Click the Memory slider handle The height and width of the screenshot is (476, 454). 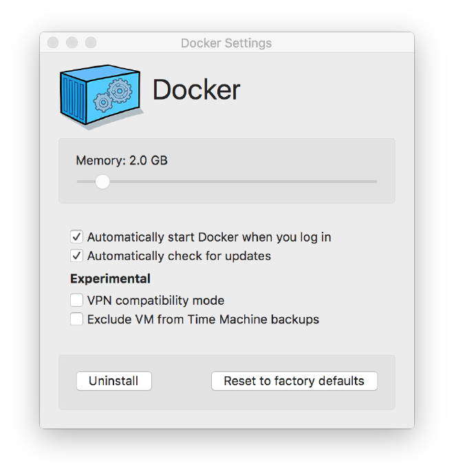click(102, 182)
